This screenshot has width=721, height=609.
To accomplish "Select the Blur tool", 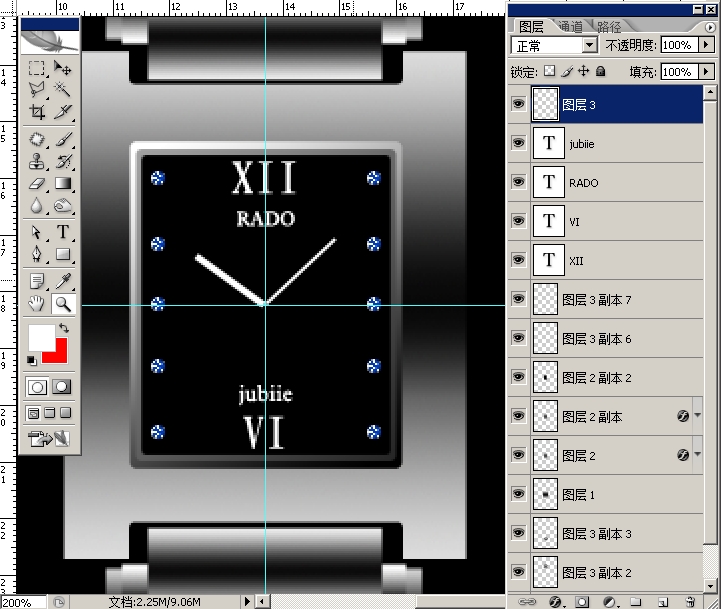I will coord(37,206).
